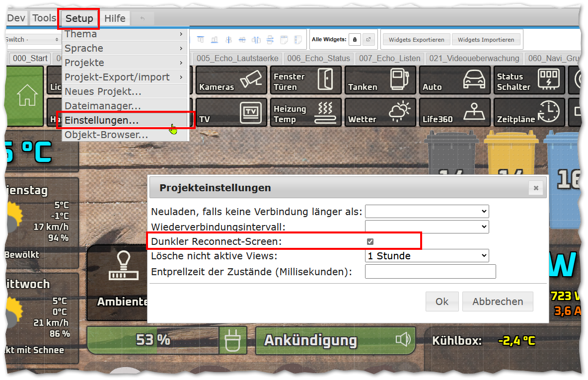Image resolution: width=588 pixels, height=380 pixels.
Task: Click the same height icon
Action: tap(298, 39)
